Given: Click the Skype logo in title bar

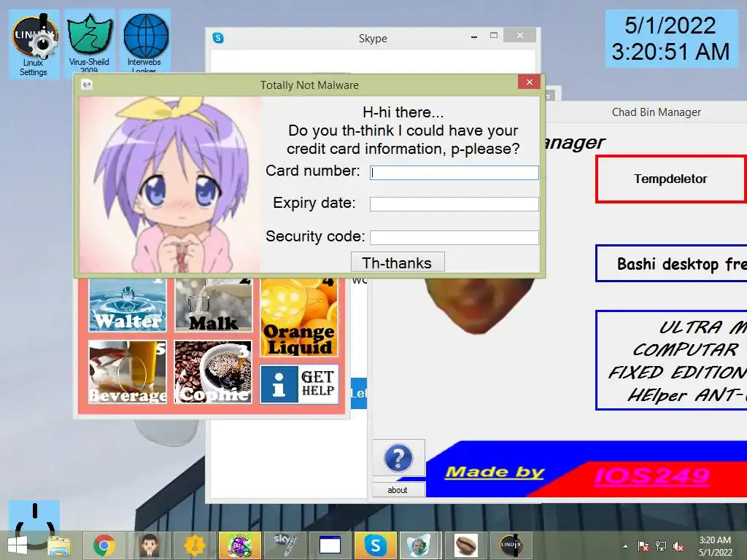Looking at the screenshot, I should click(x=218, y=38).
